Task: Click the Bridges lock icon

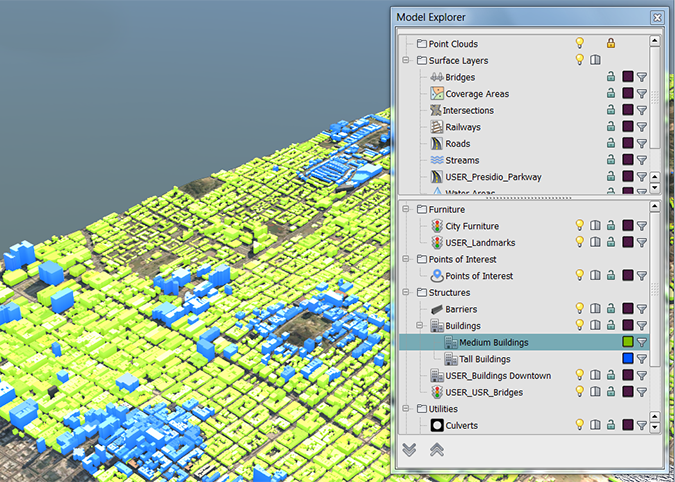Action: point(611,77)
